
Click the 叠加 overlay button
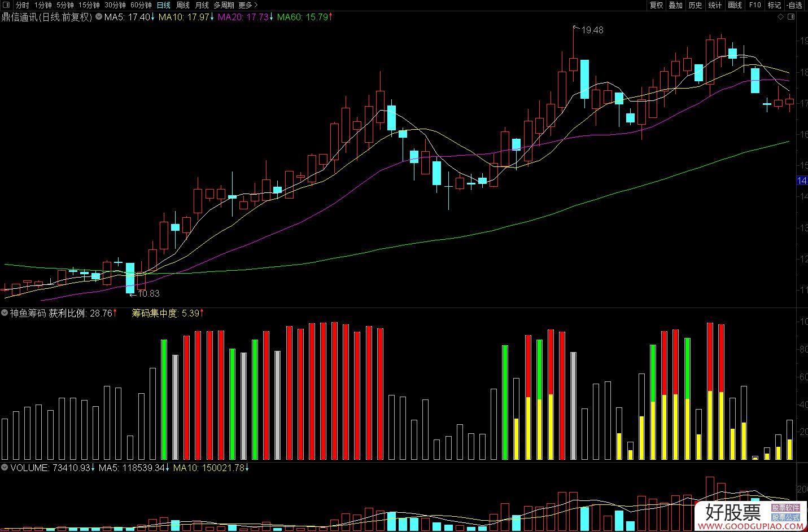click(x=675, y=5)
